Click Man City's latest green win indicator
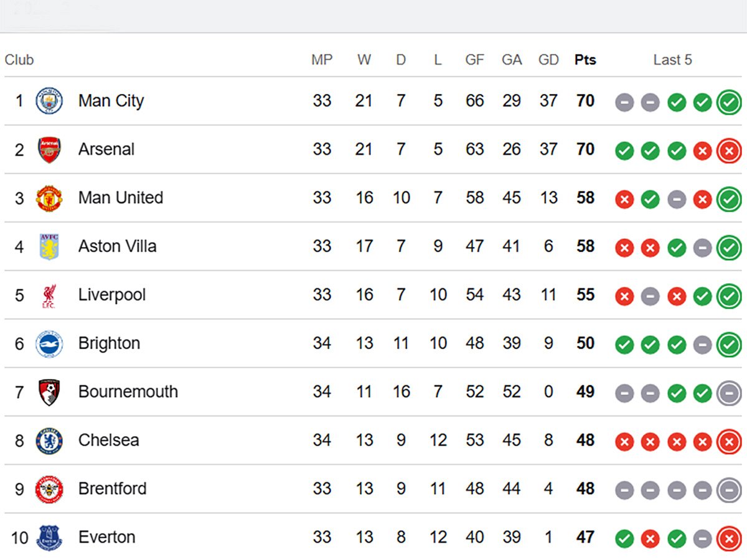The height and width of the screenshot is (560, 747). 728,101
